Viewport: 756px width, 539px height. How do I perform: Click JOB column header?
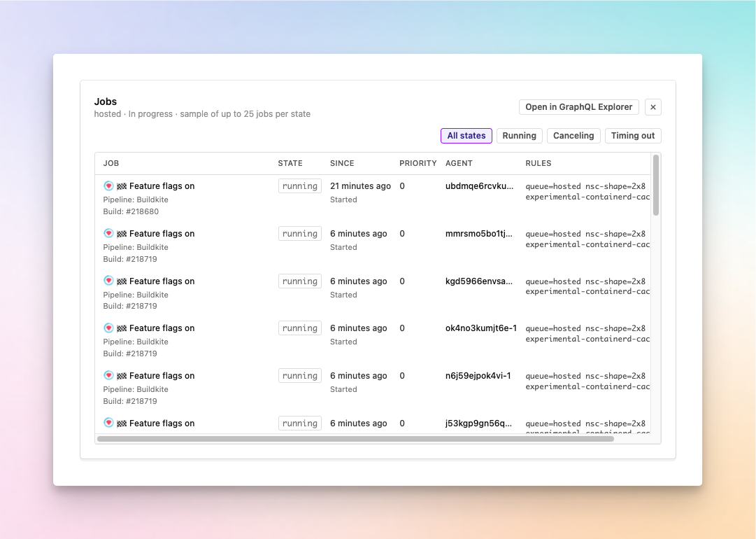(x=111, y=163)
